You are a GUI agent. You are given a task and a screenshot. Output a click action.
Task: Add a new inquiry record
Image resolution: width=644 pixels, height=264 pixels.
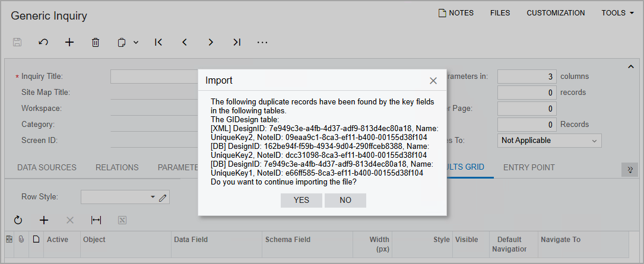69,42
